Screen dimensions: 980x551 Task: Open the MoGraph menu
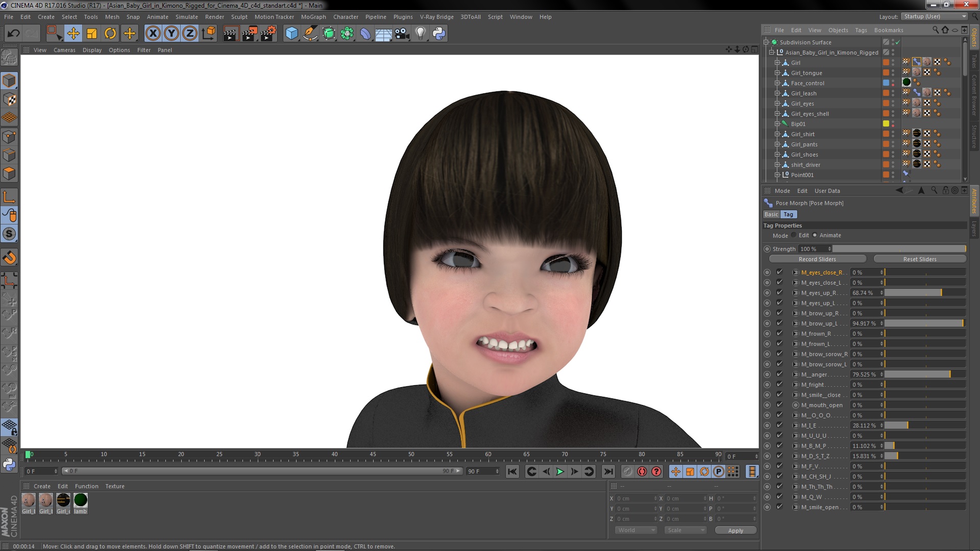point(313,17)
